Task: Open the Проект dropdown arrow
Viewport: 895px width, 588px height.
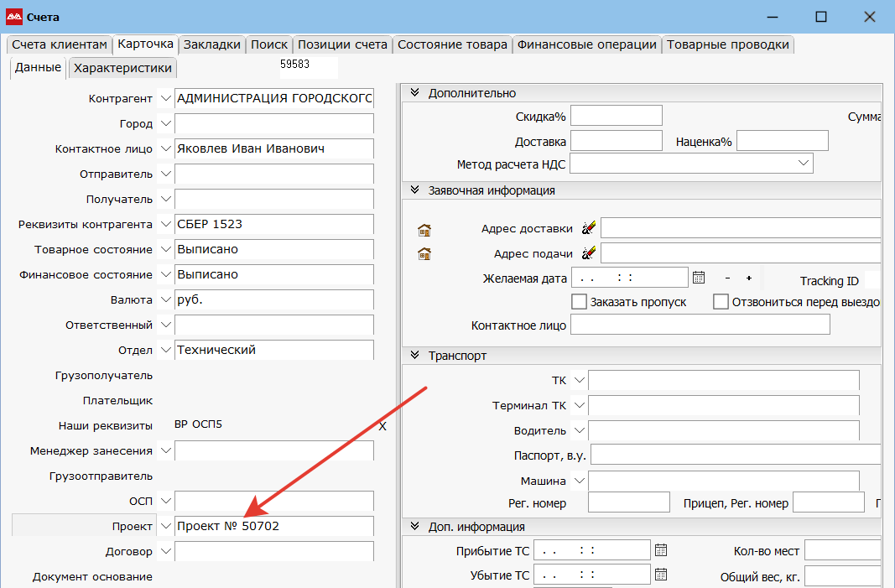Action: point(165,526)
